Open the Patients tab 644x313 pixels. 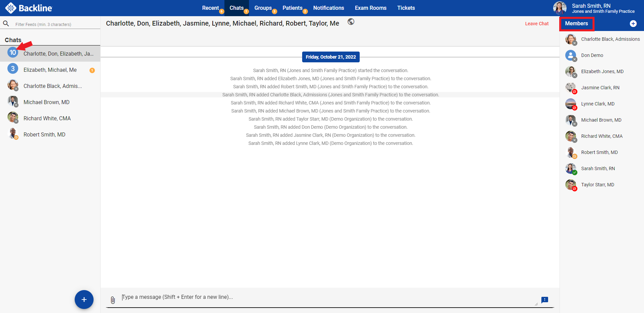click(292, 8)
